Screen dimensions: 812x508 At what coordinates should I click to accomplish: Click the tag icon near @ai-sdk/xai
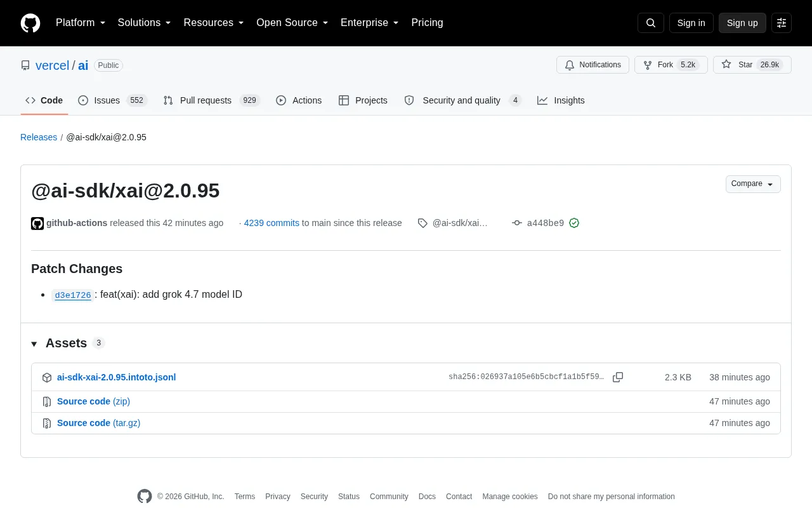point(422,223)
